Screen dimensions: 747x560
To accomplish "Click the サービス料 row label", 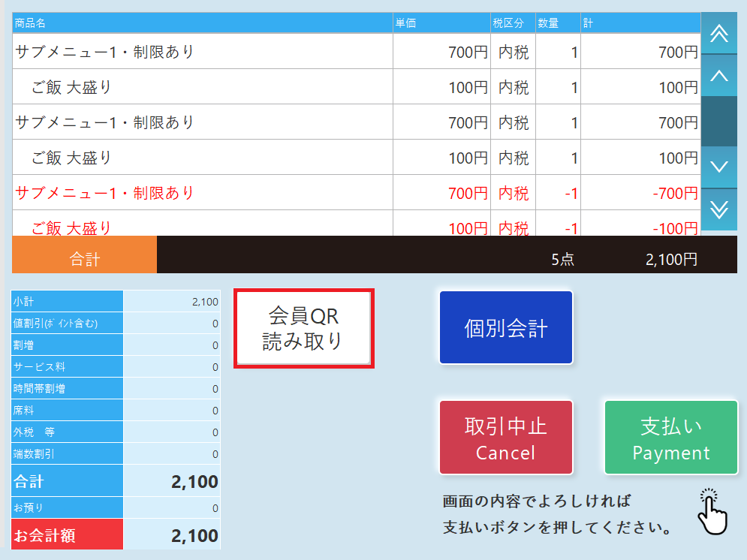I will tap(67, 366).
